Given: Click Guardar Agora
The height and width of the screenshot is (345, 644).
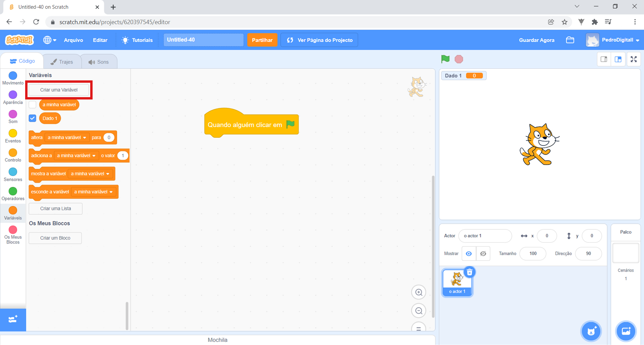Looking at the screenshot, I should tap(537, 40).
